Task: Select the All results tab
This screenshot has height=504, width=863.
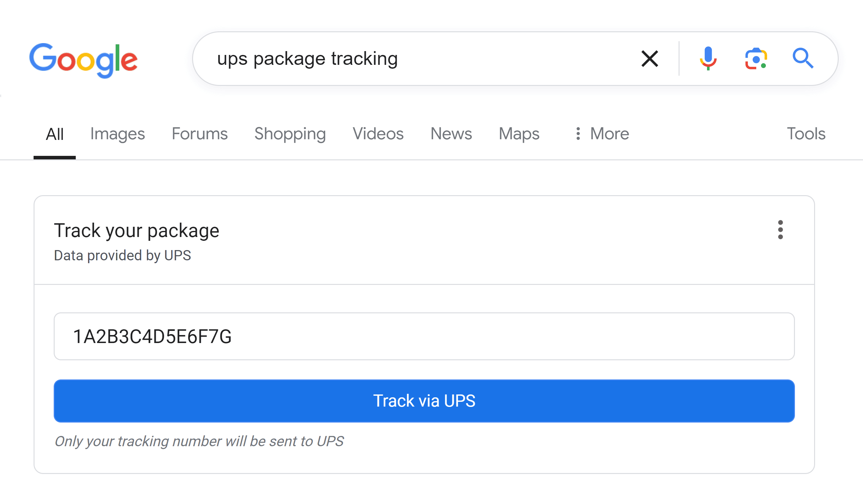Action: pyautogui.click(x=55, y=134)
